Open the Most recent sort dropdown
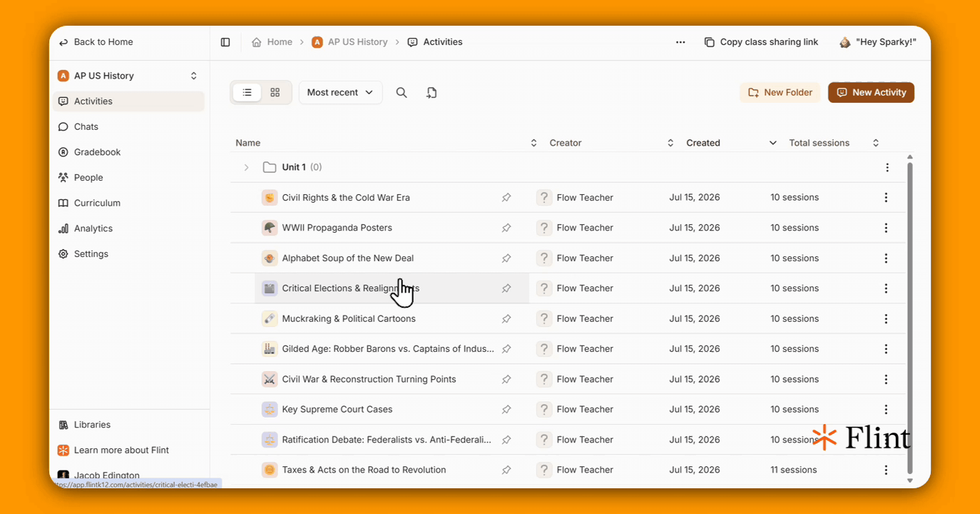The width and height of the screenshot is (980, 514). (x=340, y=93)
